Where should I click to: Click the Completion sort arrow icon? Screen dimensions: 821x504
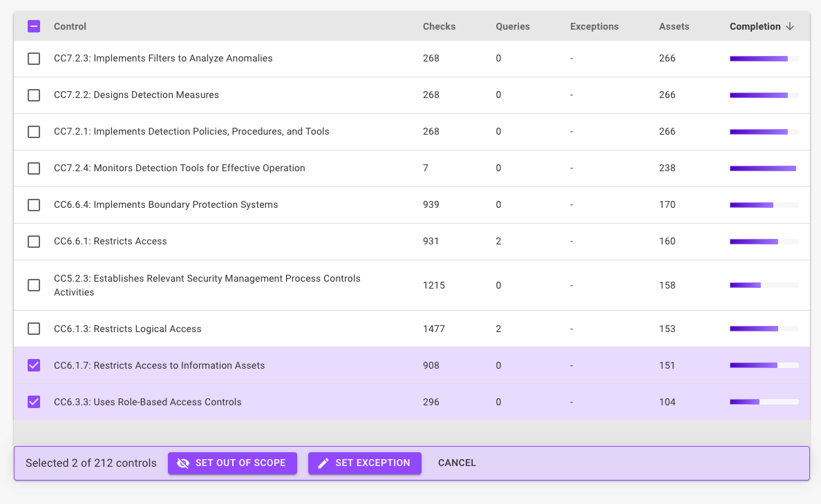[x=790, y=26]
